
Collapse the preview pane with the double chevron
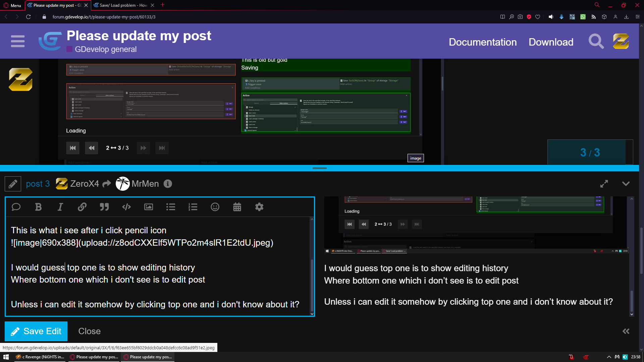[x=626, y=331]
